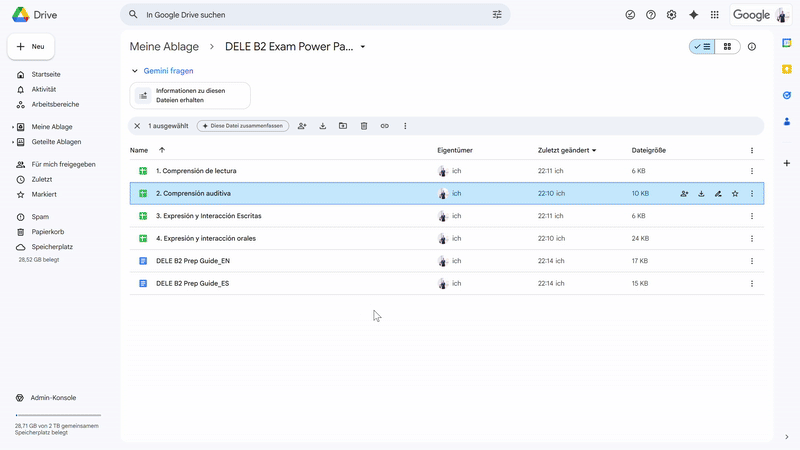This screenshot has width=800, height=450.
Task: Open the Settings gear menu
Action: 671,15
